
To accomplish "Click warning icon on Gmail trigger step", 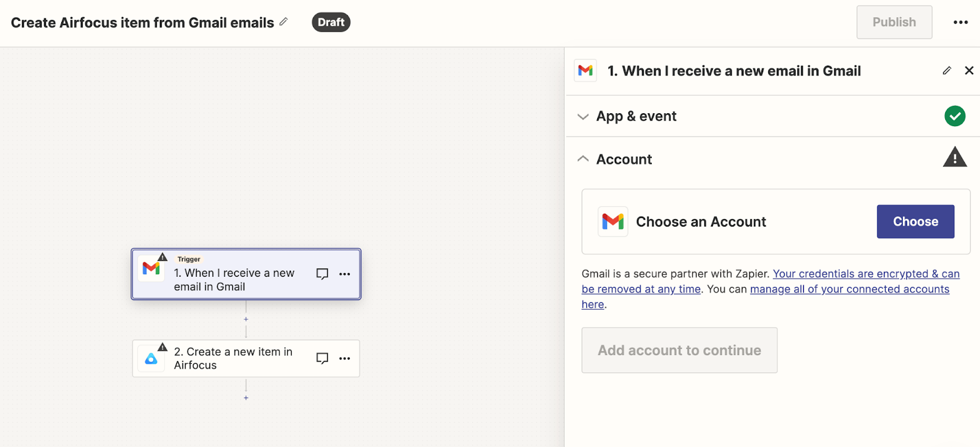I will 162,257.
